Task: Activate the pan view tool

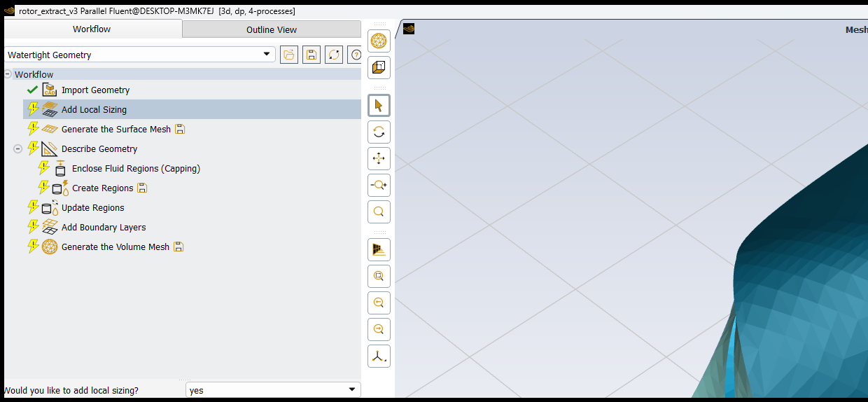Action: tap(379, 159)
